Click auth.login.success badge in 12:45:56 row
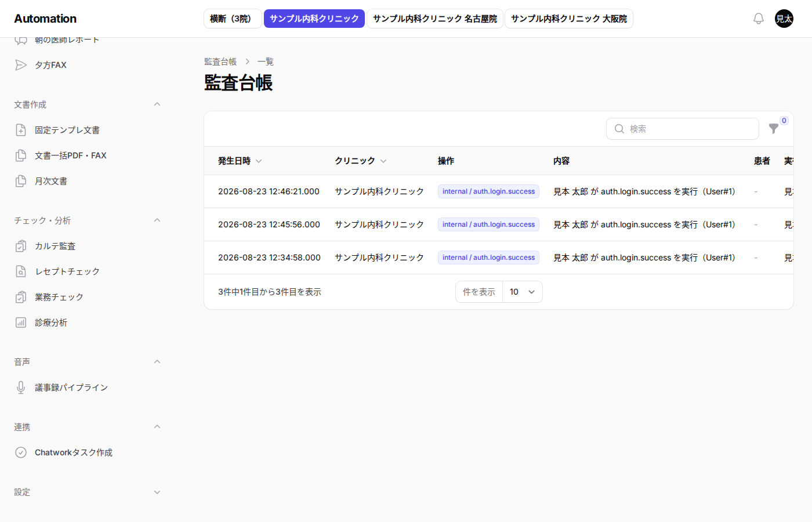812x522 pixels. (x=488, y=224)
